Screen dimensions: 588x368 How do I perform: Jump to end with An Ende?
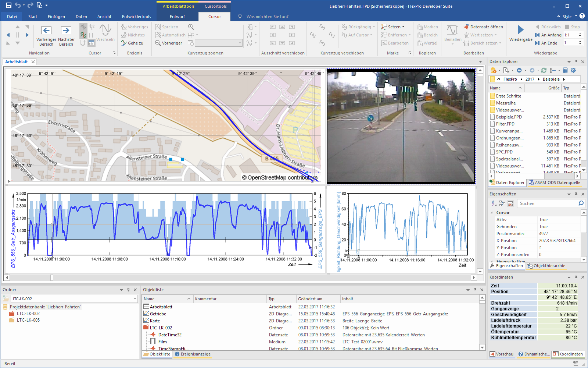546,43
